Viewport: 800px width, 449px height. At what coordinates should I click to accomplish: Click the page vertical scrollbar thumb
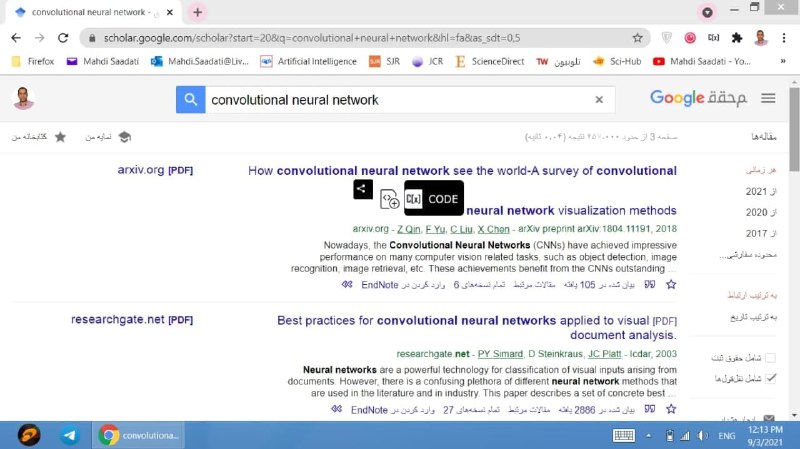[794, 130]
